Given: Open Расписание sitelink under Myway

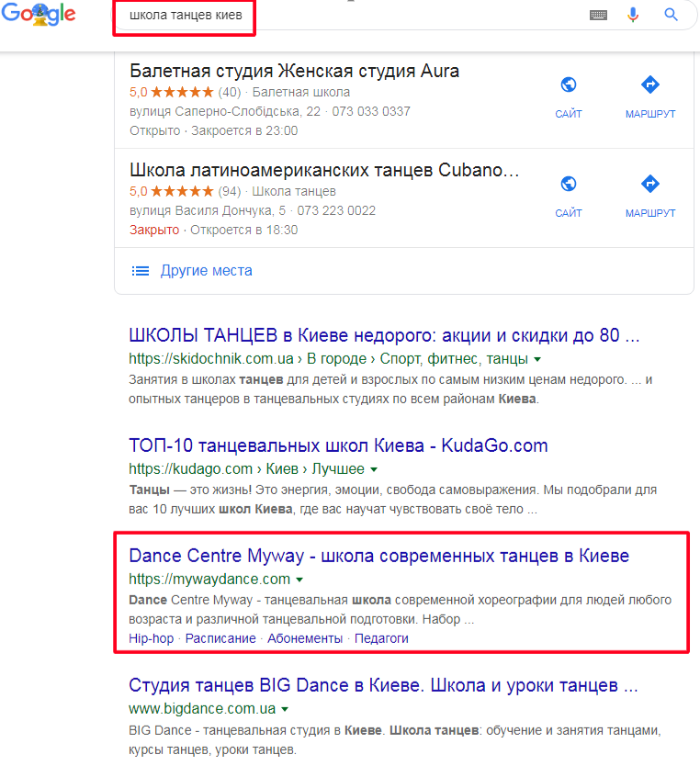Looking at the screenshot, I should 220,638.
